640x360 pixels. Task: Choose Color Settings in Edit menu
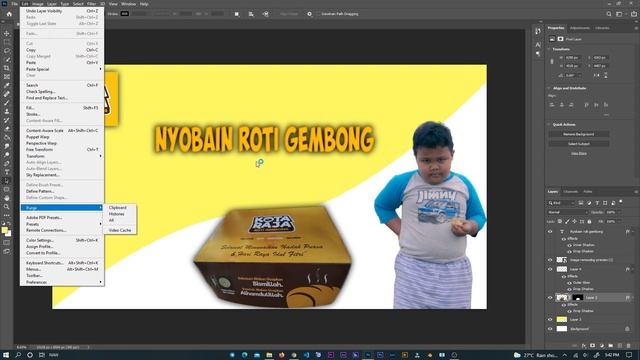click(62, 240)
